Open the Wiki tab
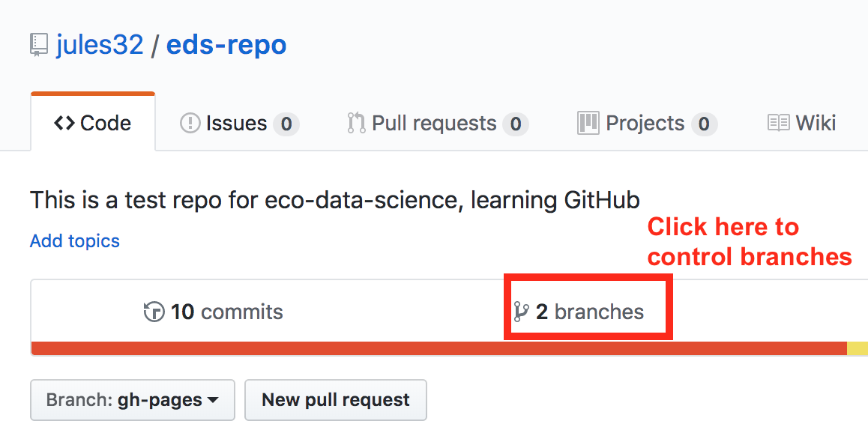This screenshot has width=868, height=430. [x=802, y=123]
